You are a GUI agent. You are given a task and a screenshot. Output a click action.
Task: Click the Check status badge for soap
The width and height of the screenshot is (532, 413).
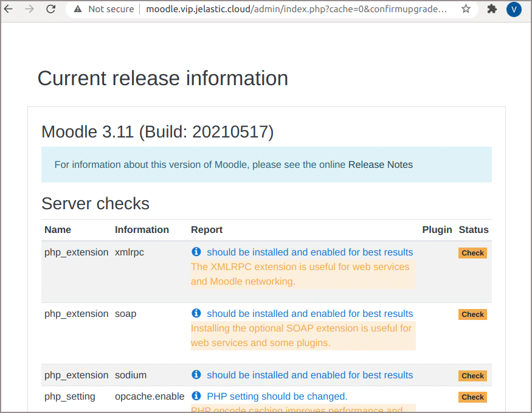pyautogui.click(x=472, y=314)
